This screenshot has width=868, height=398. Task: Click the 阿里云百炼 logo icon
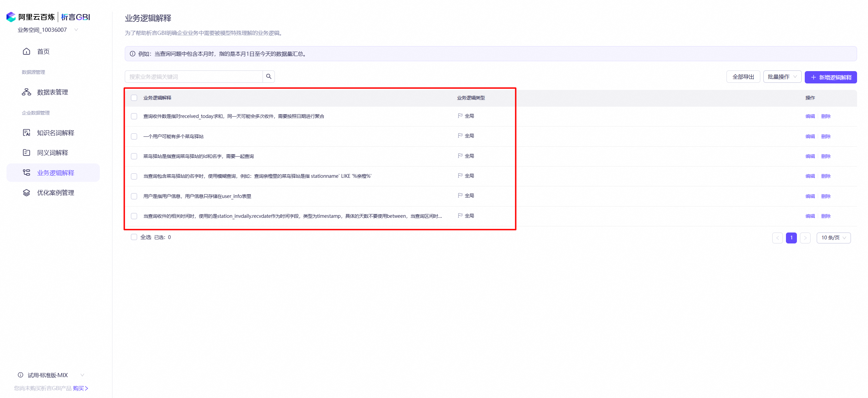click(x=11, y=17)
